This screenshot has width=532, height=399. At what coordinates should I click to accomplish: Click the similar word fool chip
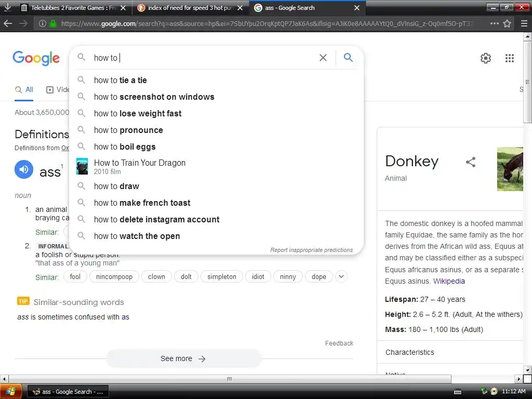click(x=75, y=276)
